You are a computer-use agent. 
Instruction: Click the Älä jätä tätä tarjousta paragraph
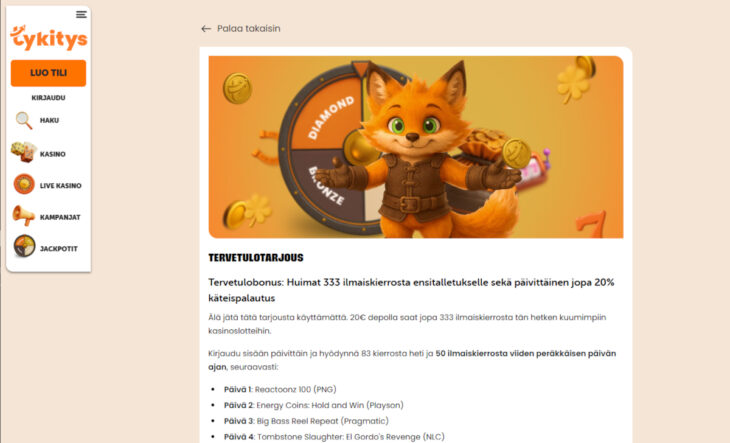407,324
